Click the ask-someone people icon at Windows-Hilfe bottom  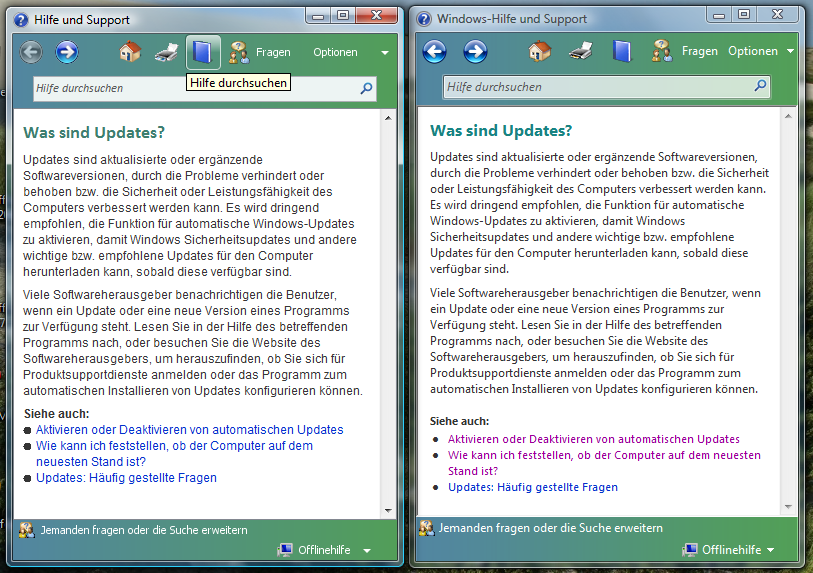tap(427, 528)
